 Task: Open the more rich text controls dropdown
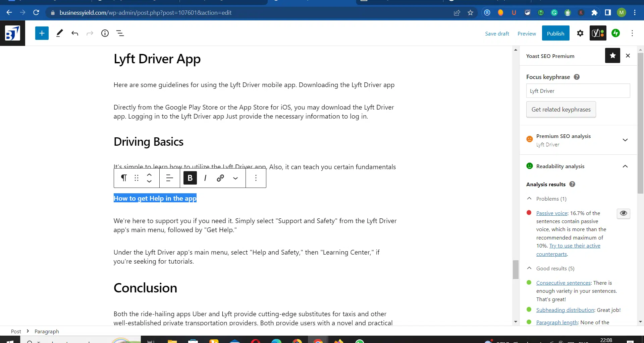click(x=235, y=178)
